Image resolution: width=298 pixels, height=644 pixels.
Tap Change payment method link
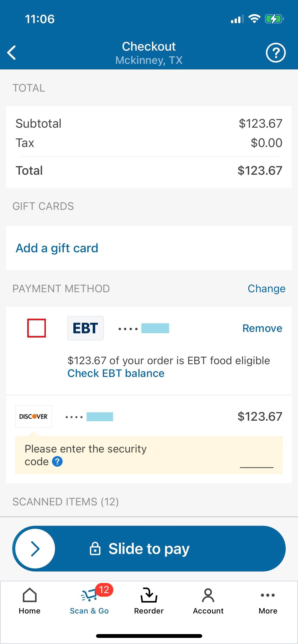pyautogui.click(x=266, y=289)
